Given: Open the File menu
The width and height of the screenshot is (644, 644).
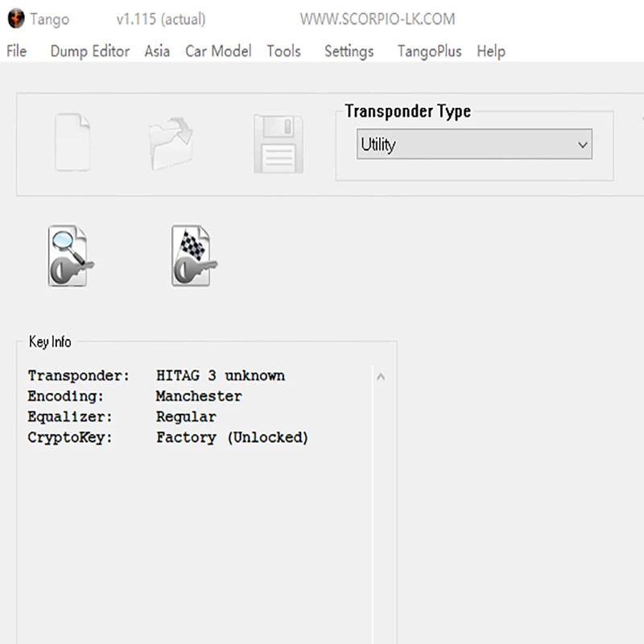Looking at the screenshot, I should 16,52.
